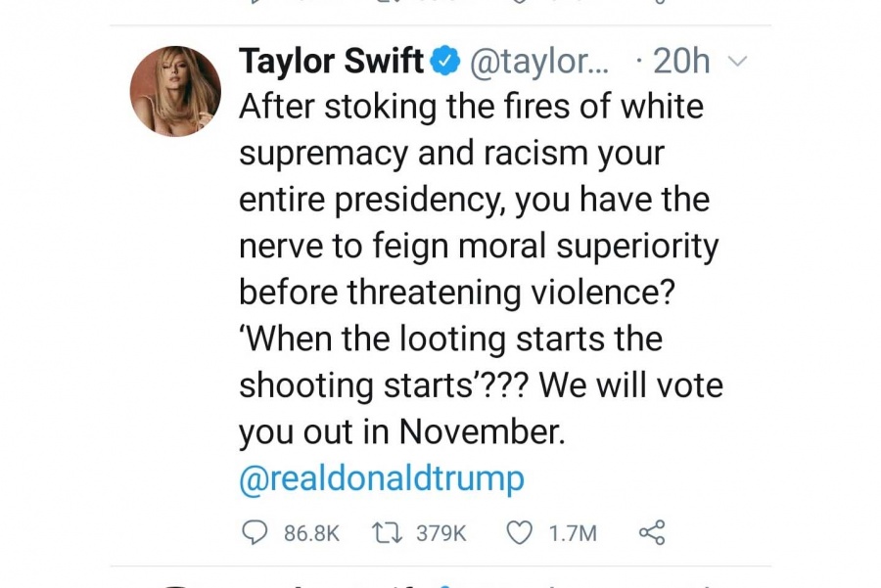Click the cropped heart icon of the tweet above
The width and height of the screenshot is (881, 588).
click(520, 2)
